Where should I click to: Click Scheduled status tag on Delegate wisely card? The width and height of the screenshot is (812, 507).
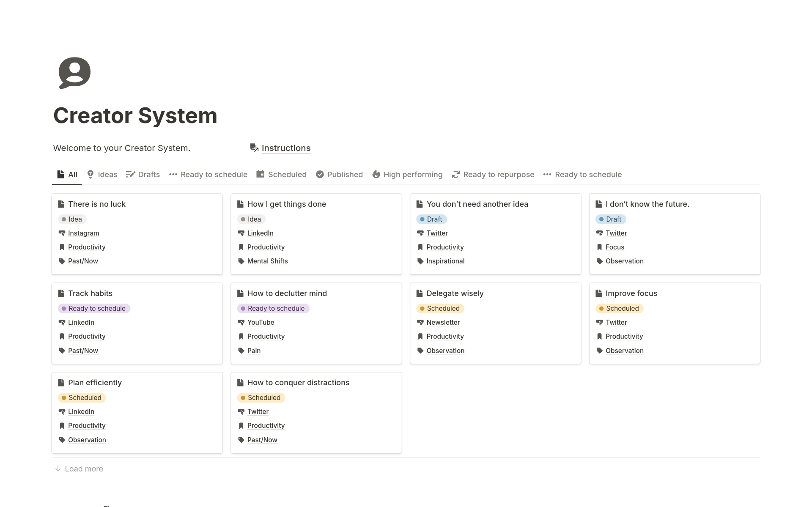(x=440, y=308)
